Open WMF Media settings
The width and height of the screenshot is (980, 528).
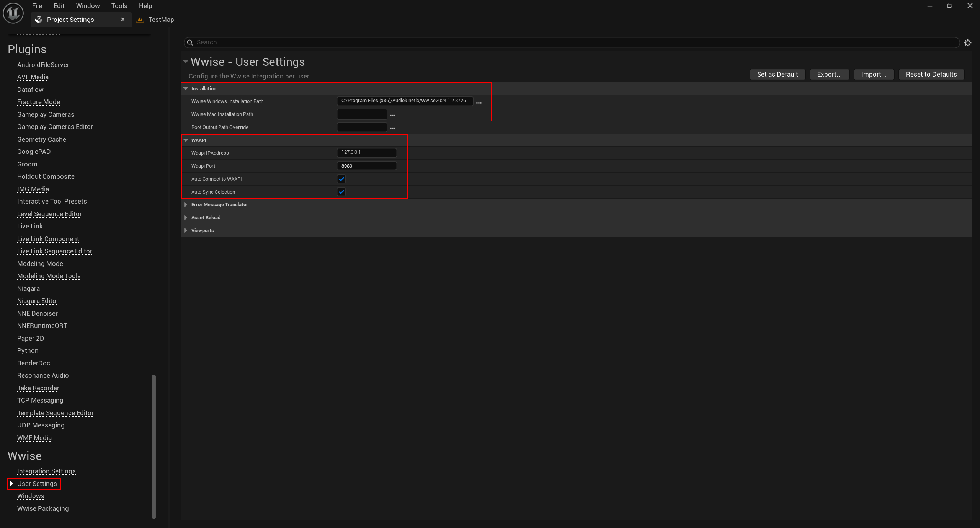click(34, 438)
